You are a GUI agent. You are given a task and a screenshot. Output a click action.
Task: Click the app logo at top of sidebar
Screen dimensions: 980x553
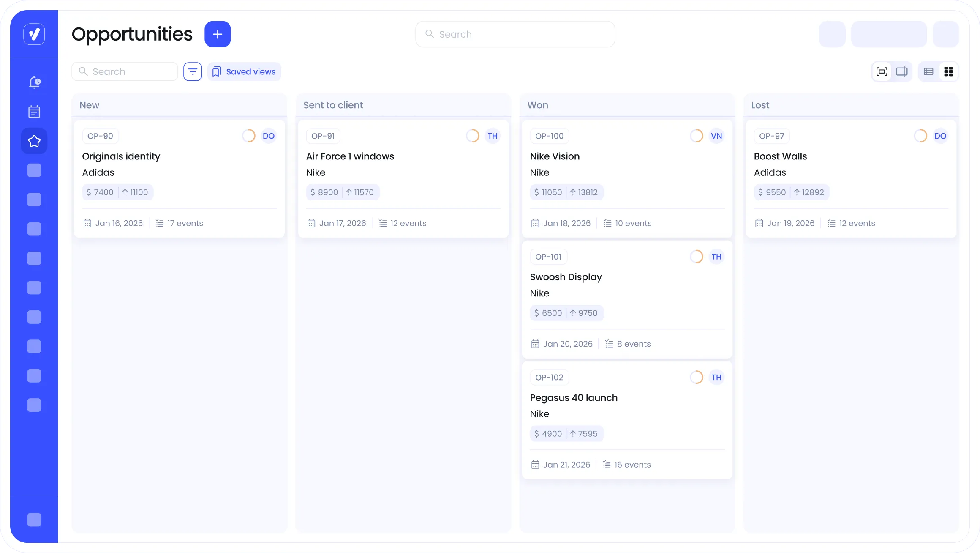pos(34,34)
